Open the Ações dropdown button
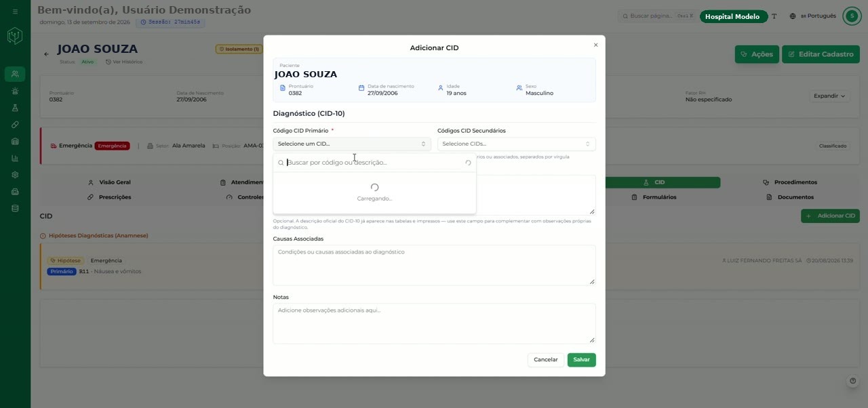 tap(757, 54)
